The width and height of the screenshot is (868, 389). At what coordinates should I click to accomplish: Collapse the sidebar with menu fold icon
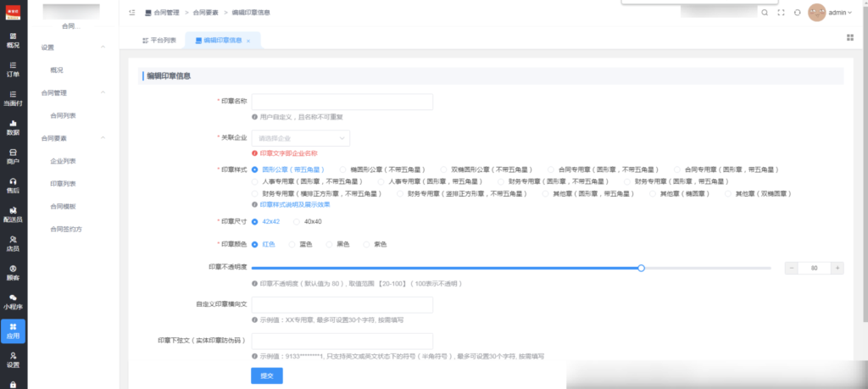[131, 13]
